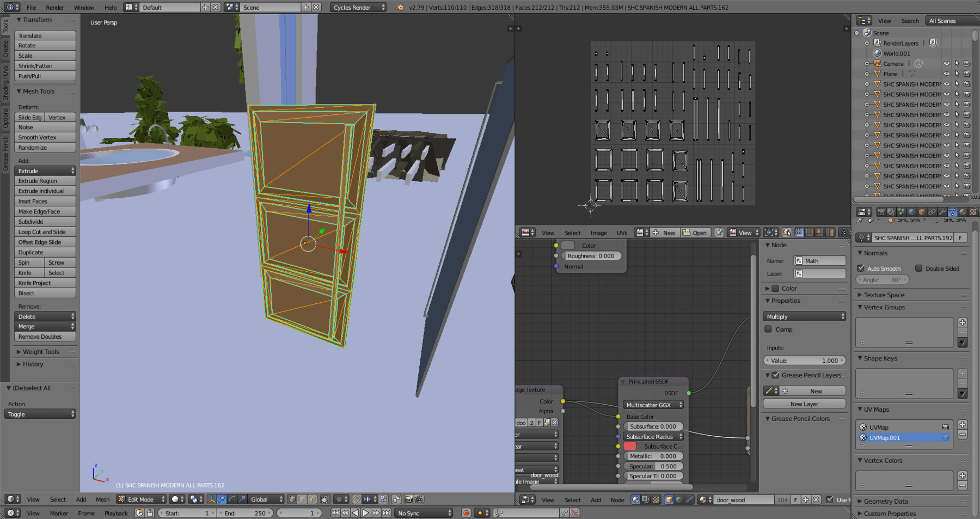980x519 pixels.
Task: Click the limit selection to visible icon
Action: 325,499
